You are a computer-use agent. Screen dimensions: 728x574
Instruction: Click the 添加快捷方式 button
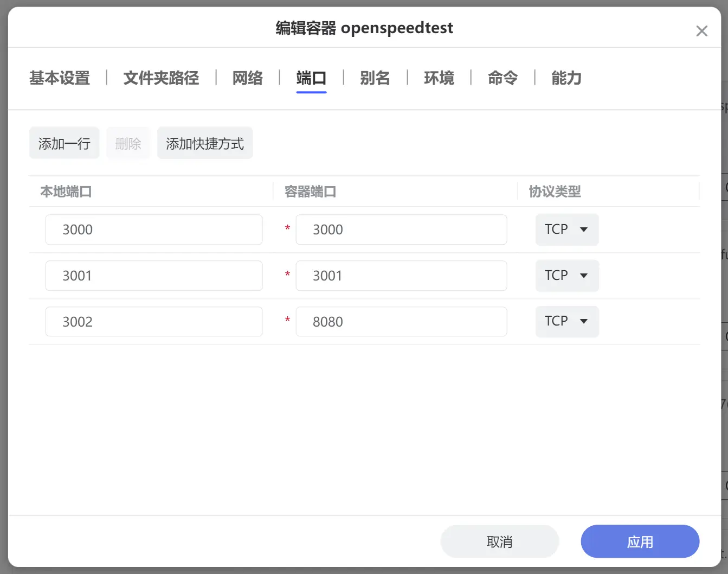pos(205,143)
